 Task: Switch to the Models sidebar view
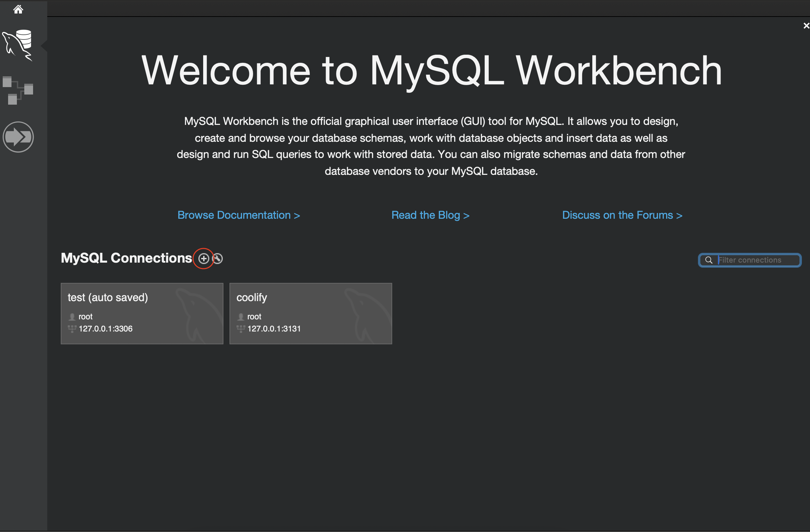(x=18, y=90)
